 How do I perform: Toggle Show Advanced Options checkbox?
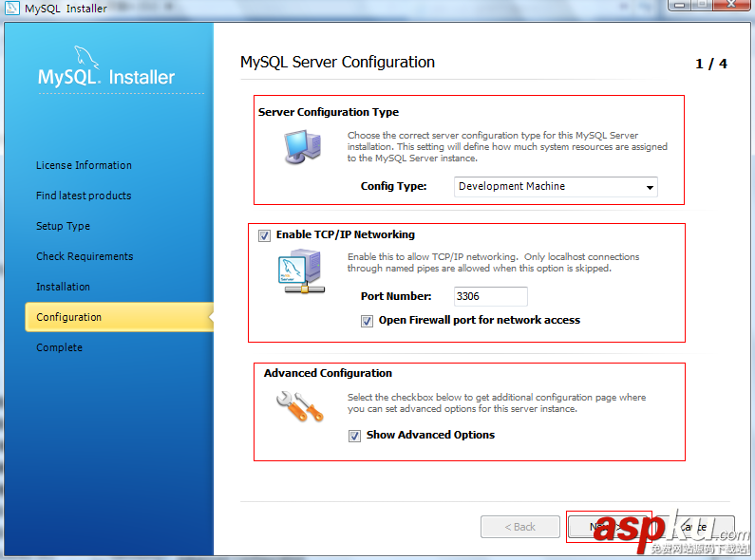click(354, 436)
